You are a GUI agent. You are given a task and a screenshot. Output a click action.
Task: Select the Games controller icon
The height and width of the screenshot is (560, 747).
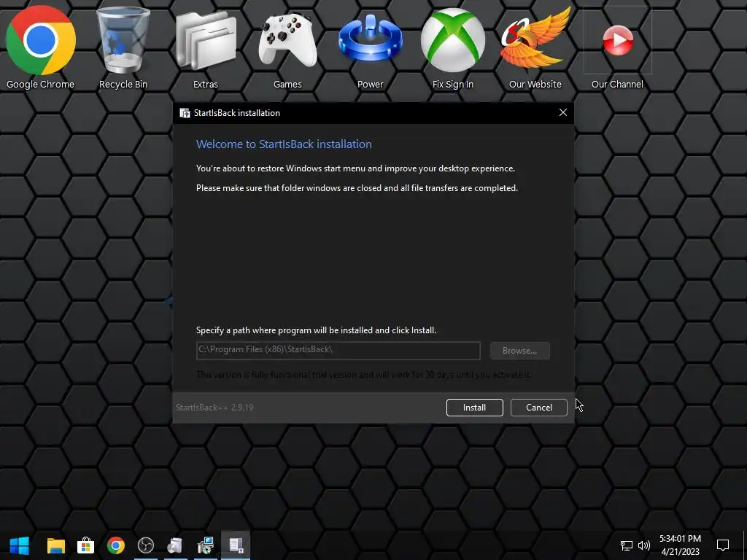pyautogui.click(x=287, y=47)
